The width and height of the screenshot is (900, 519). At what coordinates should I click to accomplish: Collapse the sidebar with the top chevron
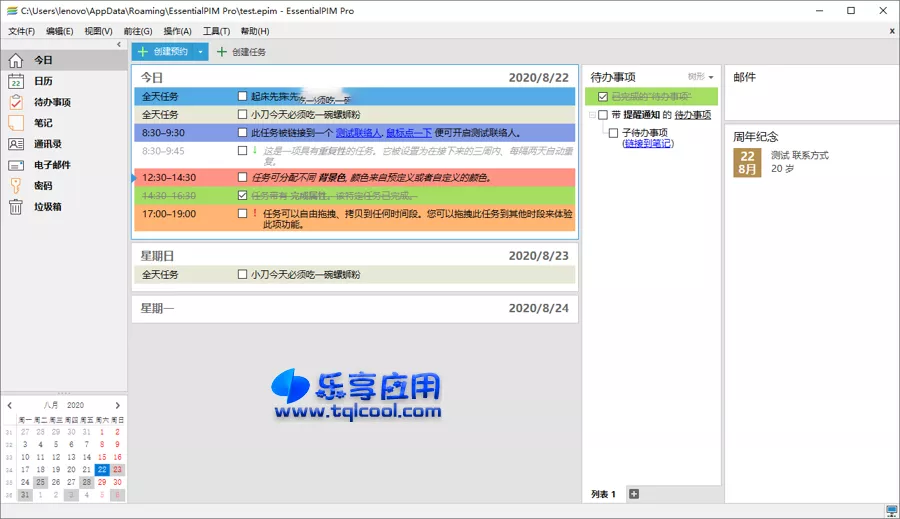[119, 44]
